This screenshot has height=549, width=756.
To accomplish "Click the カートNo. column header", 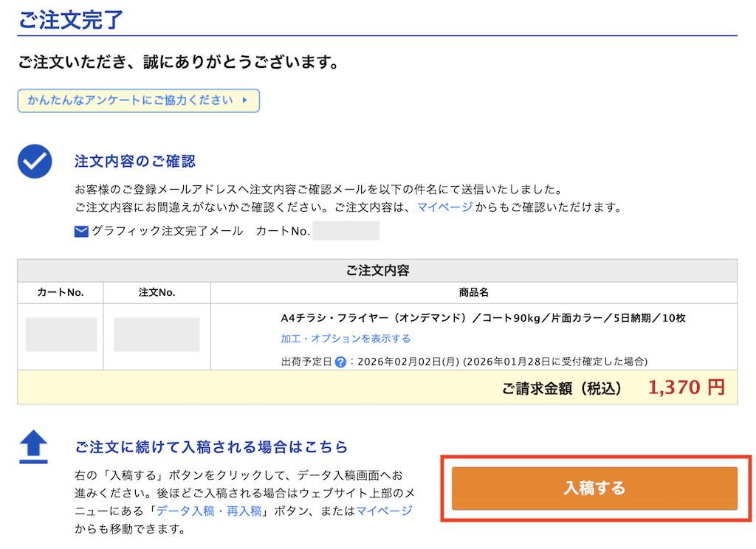I will (x=61, y=292).
